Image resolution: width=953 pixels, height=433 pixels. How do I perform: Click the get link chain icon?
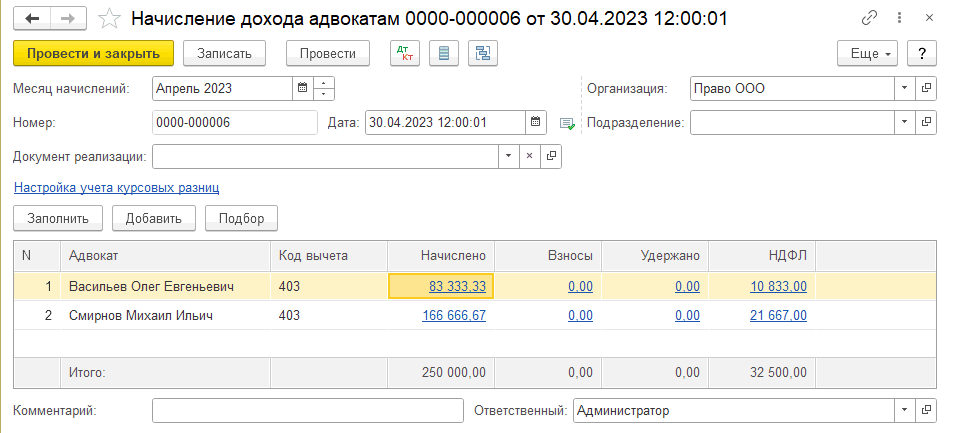(869, 19)
